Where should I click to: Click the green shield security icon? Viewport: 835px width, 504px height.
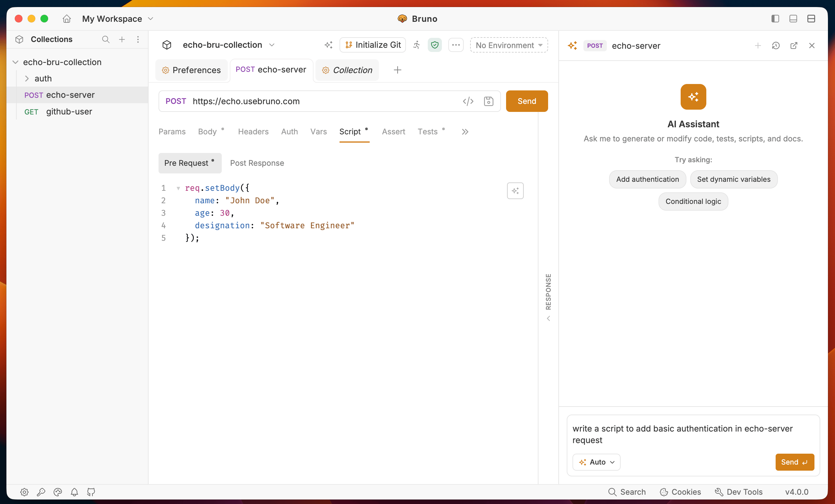[435, 45]
